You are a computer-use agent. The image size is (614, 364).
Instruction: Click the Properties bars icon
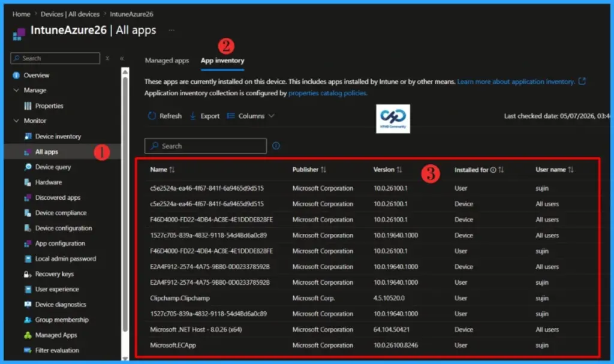[28, 106]
